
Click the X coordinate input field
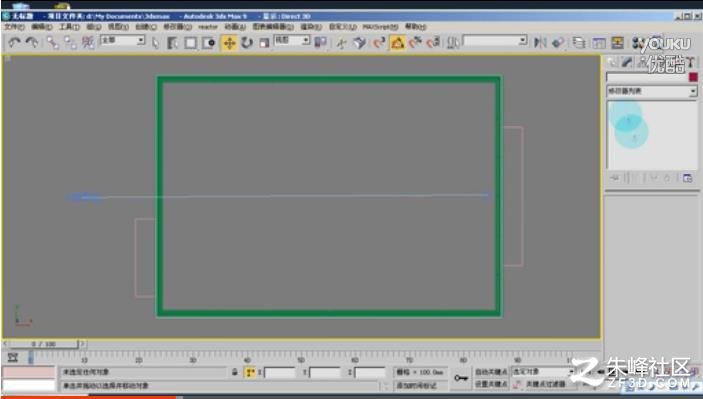pos(280,373)
